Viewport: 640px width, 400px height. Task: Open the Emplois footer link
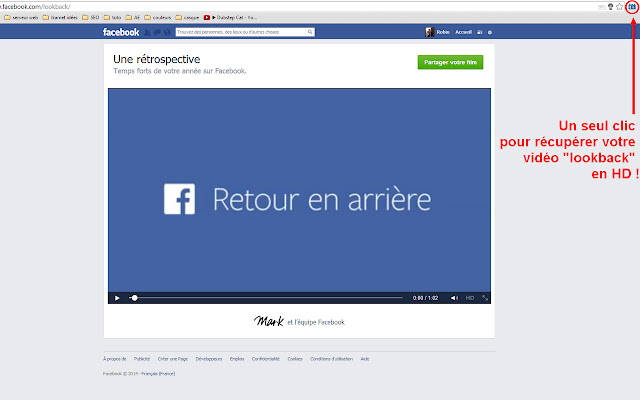pyautogui.click(x=237, y=359)
